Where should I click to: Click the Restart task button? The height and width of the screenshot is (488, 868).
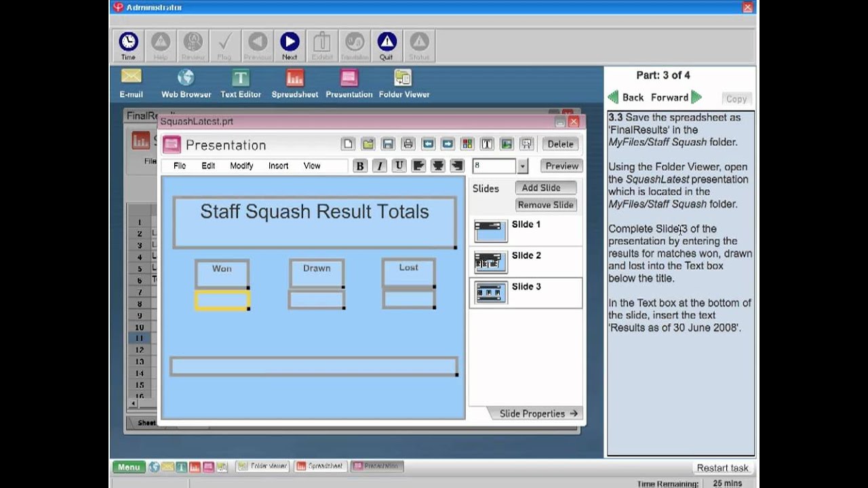pyautogui.click(x=722, y=468)
